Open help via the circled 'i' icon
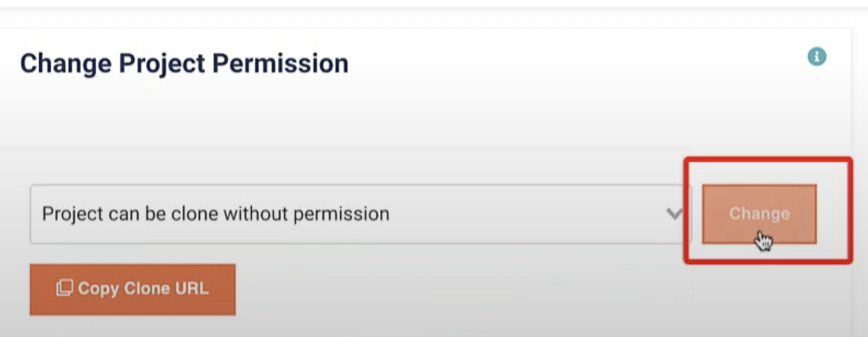The width and height of the screenshot is (868, 337). coord(817,56)
